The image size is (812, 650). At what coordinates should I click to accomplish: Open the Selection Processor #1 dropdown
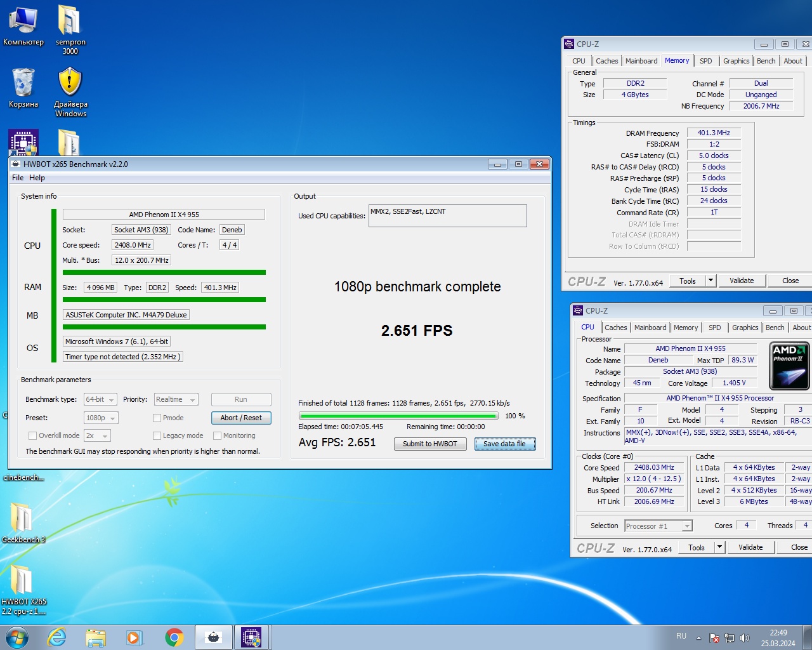click(658, 526)
